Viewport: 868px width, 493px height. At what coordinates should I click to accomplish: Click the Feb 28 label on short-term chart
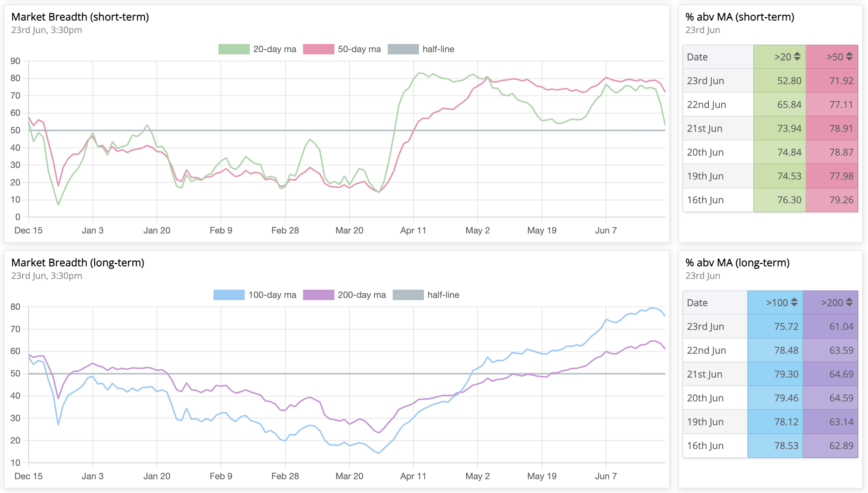[285, 230]
